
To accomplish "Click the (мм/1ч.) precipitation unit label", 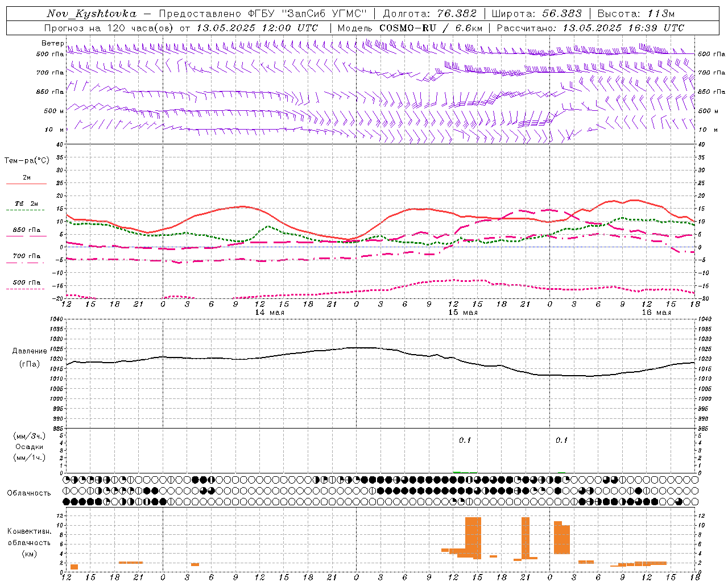I will click(x=30, y=458).
